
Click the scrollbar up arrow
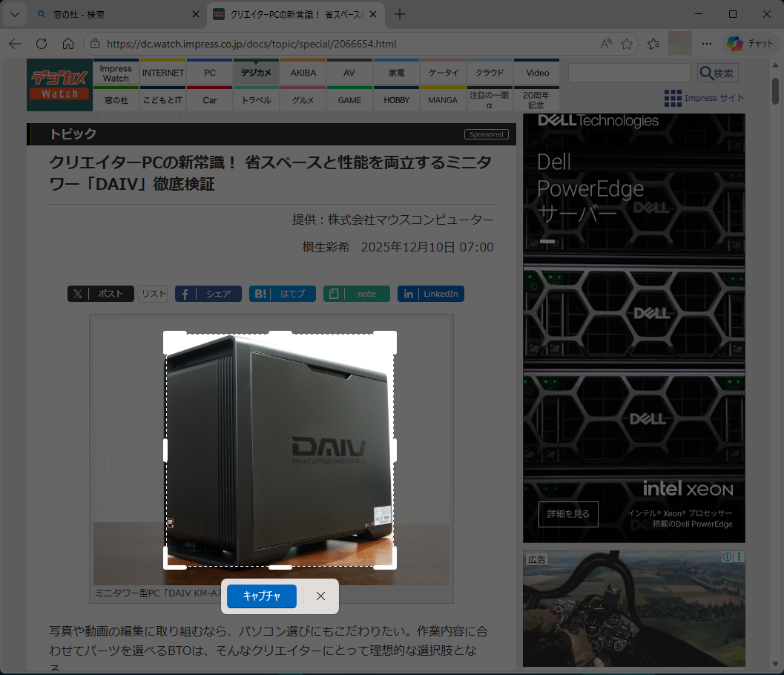775,65
